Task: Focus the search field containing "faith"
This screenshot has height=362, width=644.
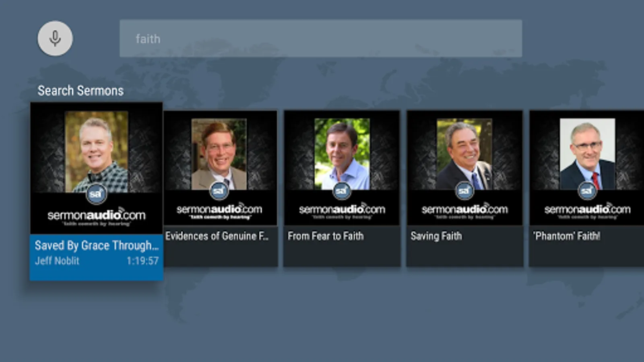Action: point(321,39)
